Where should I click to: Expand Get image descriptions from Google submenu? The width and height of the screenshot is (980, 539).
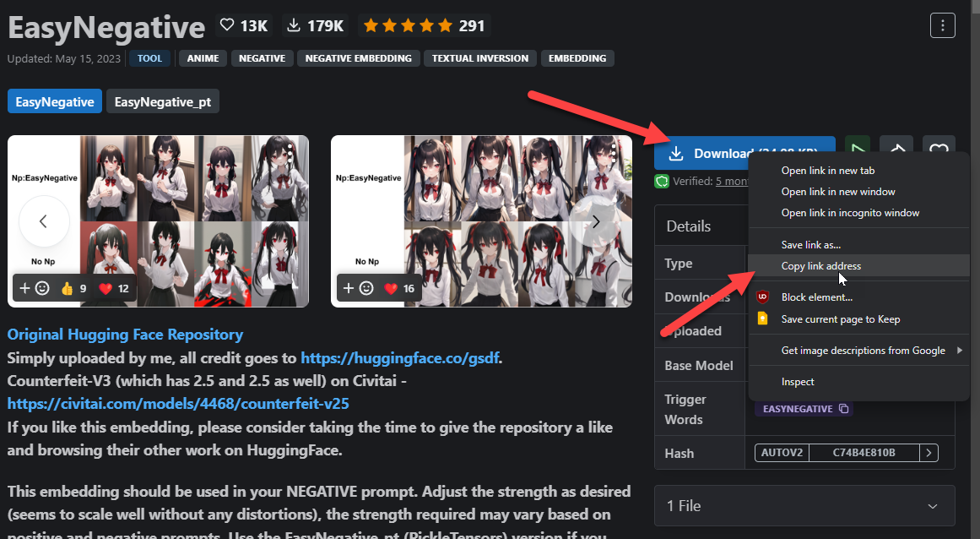[x=858, y=350]
